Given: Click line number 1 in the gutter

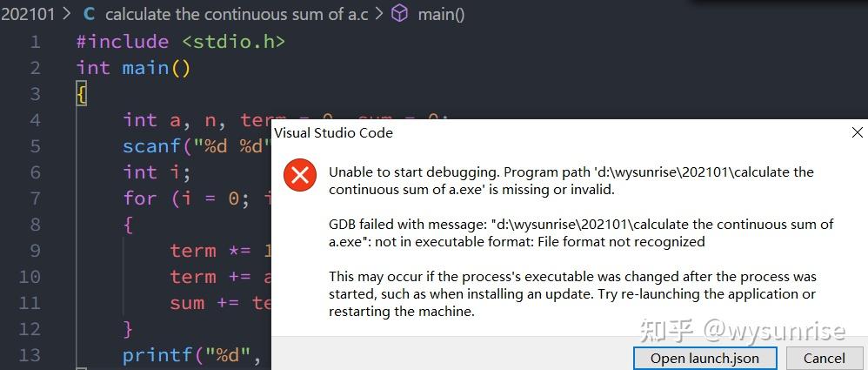Looking at the screenshot, I should (36, 42).
